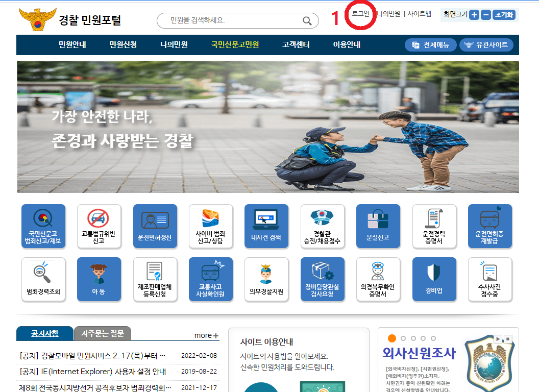
Task: Increase screen size with plus button
Action: [474, 15]
